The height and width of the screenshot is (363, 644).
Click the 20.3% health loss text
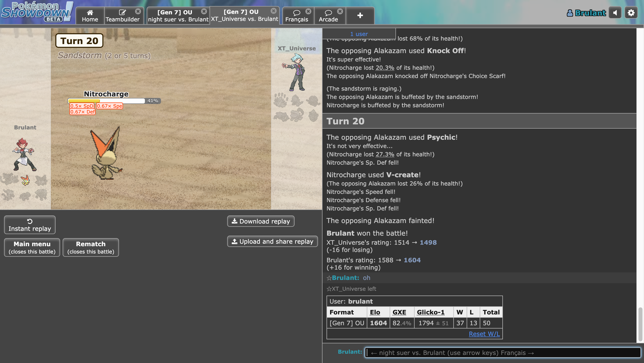(x=385, y=68)
